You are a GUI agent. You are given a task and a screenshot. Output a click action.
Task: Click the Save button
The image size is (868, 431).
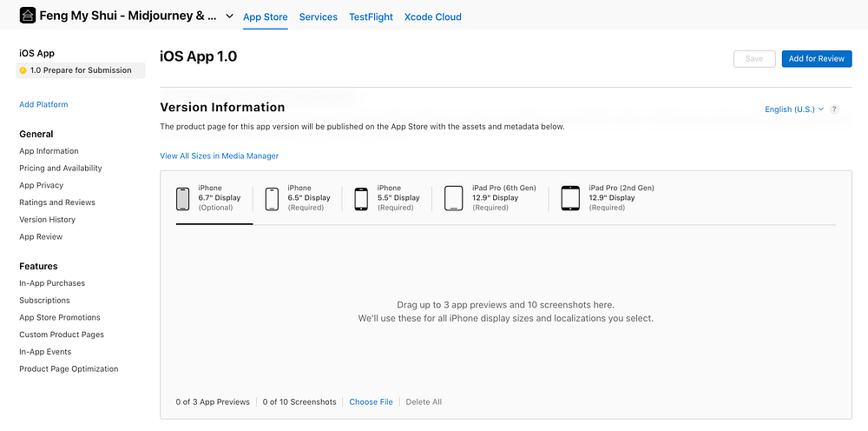click(753, 58)
